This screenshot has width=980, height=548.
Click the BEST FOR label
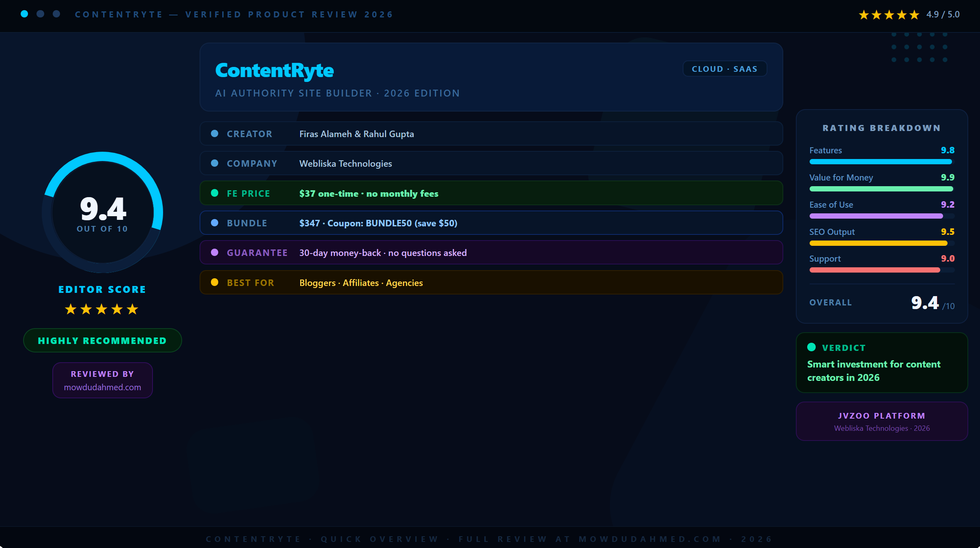click(250, 283)
